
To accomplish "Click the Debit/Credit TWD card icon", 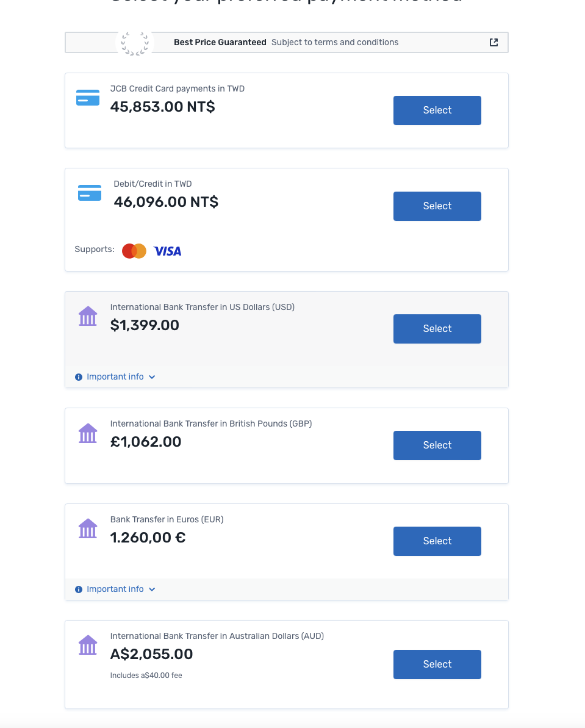I will [x=90, y=193].
